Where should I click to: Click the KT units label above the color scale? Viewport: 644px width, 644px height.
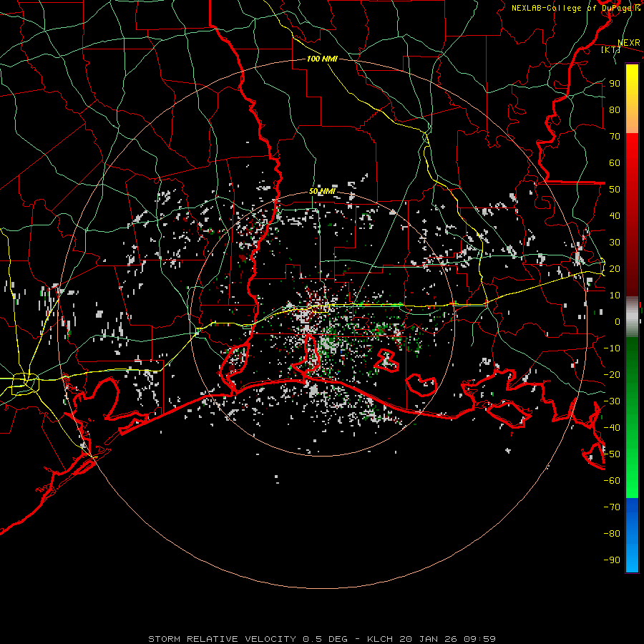point(611,49)
